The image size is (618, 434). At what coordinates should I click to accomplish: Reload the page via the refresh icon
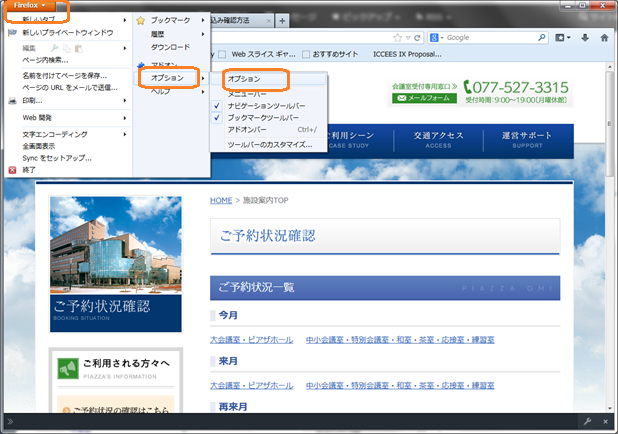417,38
